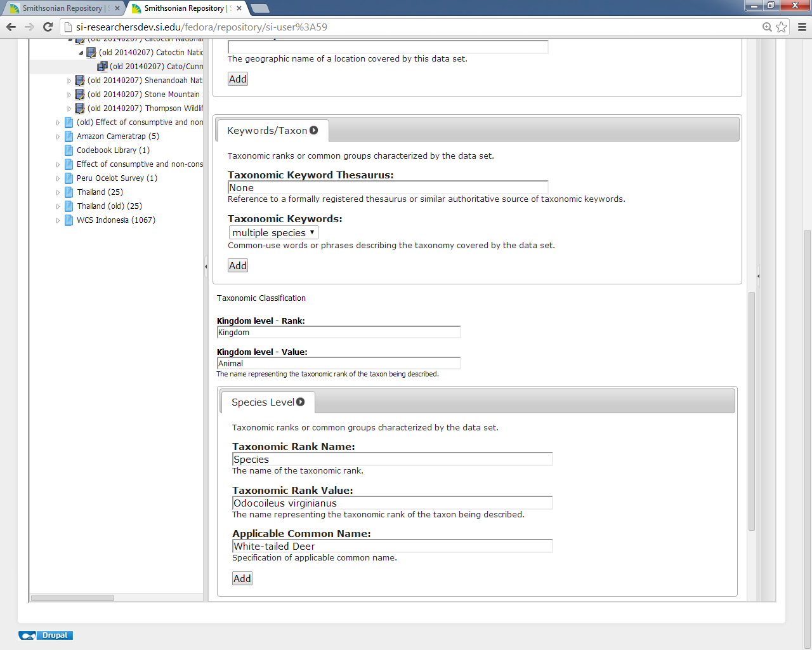Click the Codebook Library folder icon
This screenshot has height=650, width=812.
[x=69, y=150]
